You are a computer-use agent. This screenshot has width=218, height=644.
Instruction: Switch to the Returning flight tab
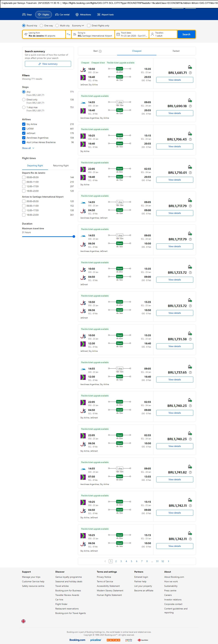point(61,166)
